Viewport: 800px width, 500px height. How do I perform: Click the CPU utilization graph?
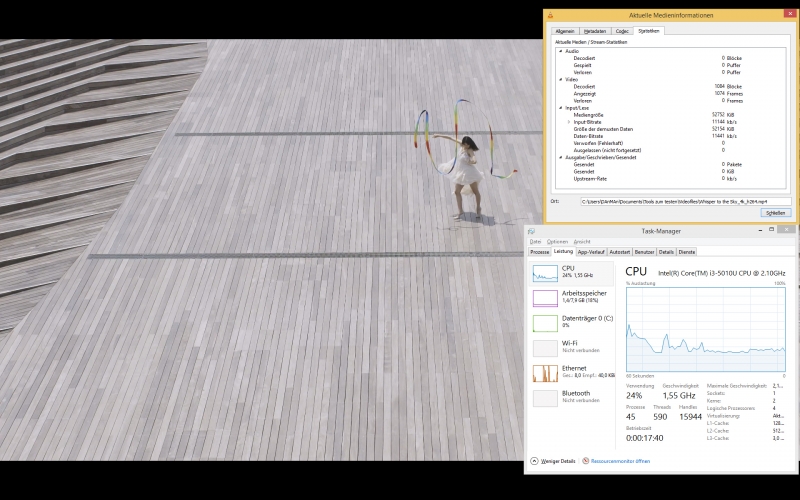point(706,330)
